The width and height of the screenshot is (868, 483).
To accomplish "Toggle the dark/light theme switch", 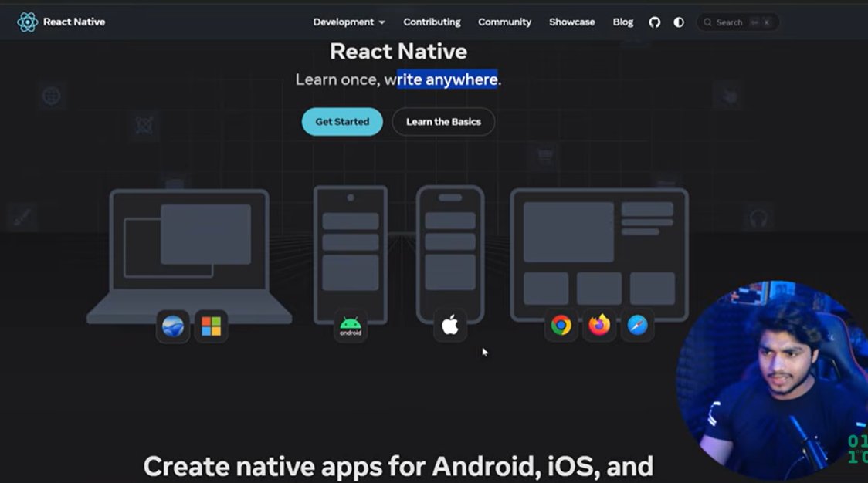I will tap(679, 22).
